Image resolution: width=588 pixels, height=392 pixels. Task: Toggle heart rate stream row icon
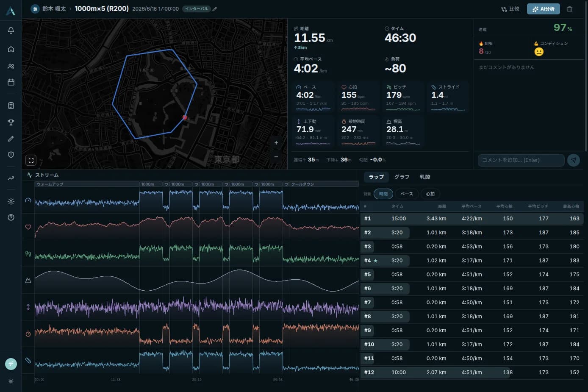tap(28, 227)
